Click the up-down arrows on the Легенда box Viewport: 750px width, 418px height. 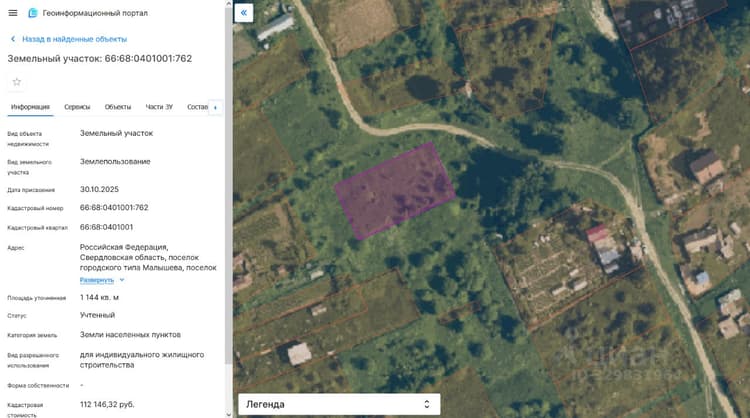pyautogui.click(x=427, y=404)
